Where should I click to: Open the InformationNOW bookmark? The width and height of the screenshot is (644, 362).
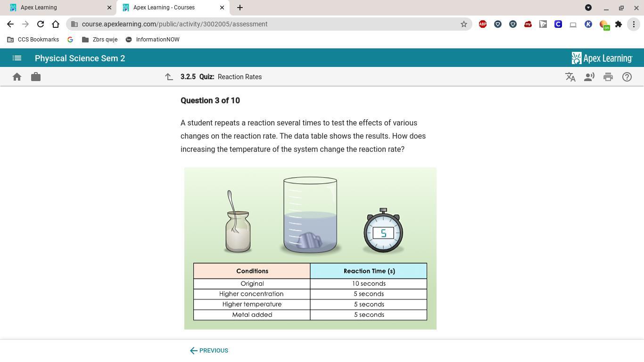coord(153,40)
